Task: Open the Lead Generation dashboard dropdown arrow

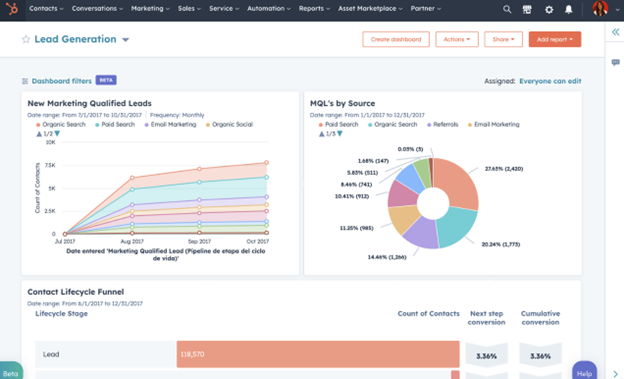Action: 125,40
